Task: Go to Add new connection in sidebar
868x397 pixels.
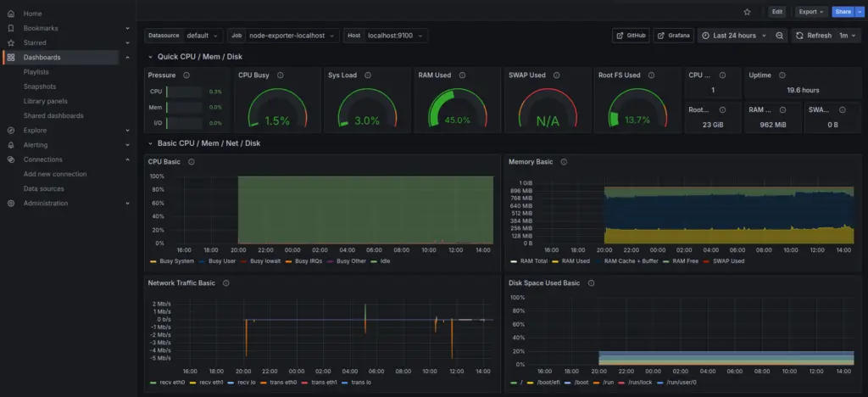Action: click(x=55, y=174)
